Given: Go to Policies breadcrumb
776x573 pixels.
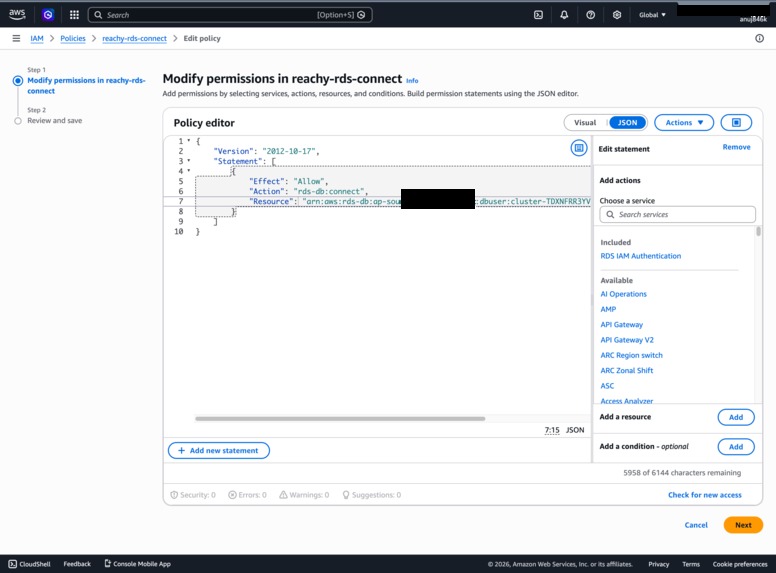Looking at the screenshot, I should pyautogui.click(x=73, y=38).
